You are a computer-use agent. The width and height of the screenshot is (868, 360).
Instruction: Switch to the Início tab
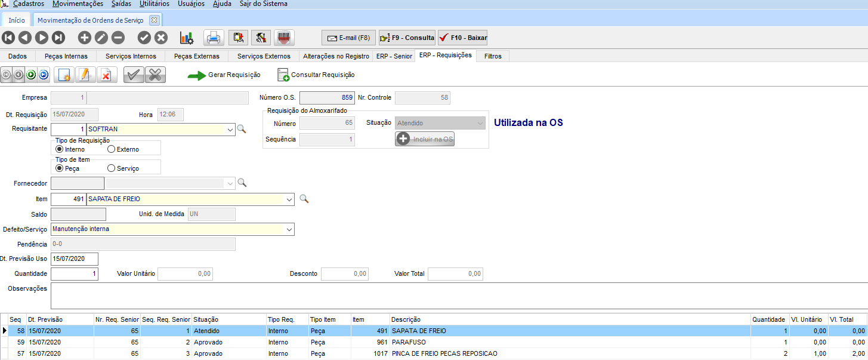17,20
